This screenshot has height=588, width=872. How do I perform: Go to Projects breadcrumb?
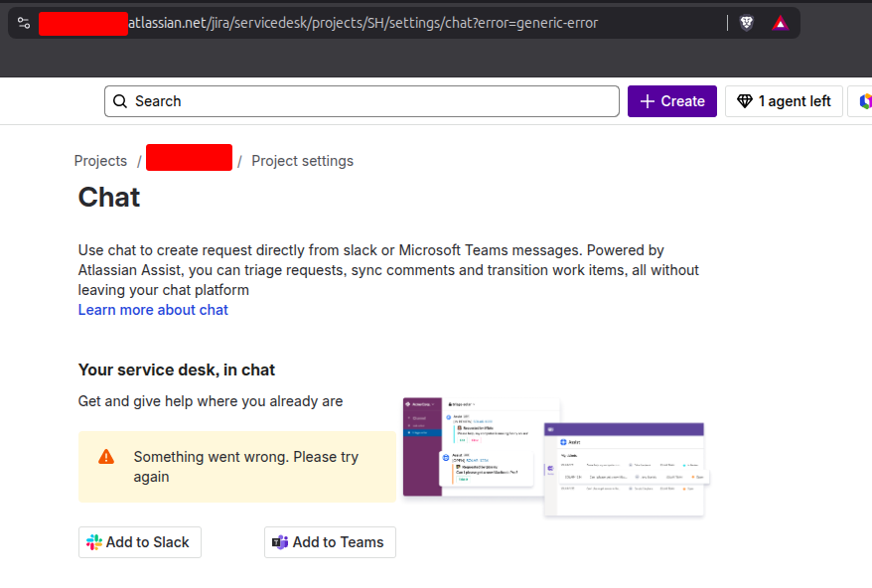100,161
